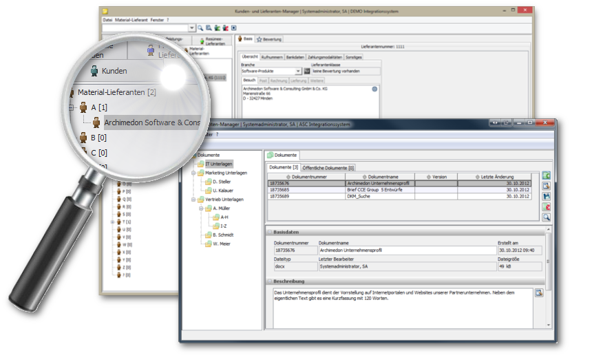
Task: Collapse the A [1] tree node
Action: point(71,107)
